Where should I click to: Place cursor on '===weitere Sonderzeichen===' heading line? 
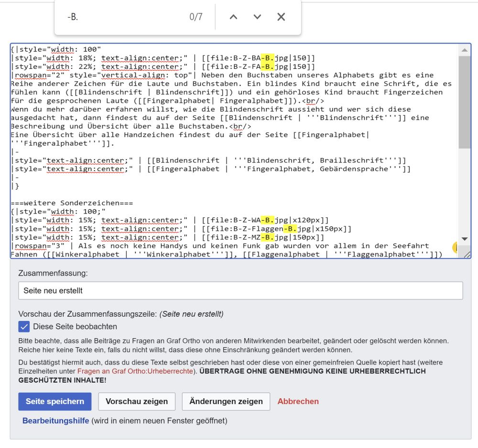[x=72, y=203]
